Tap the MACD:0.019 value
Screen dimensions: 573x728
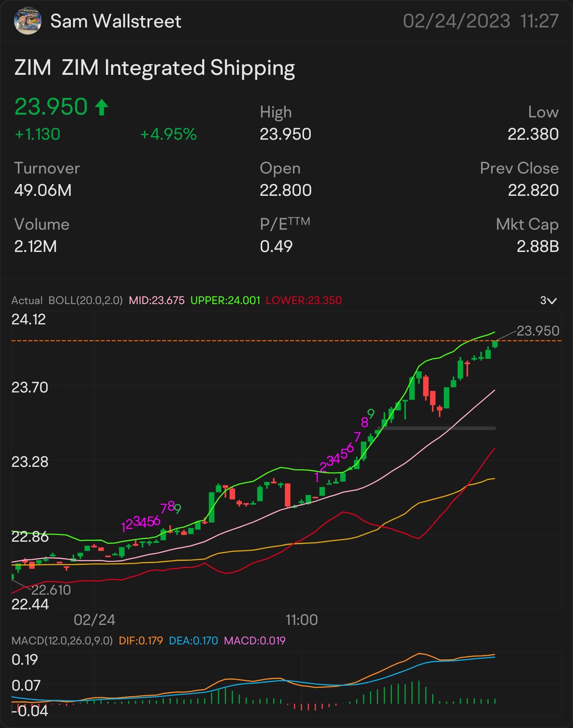click(255, 641)
